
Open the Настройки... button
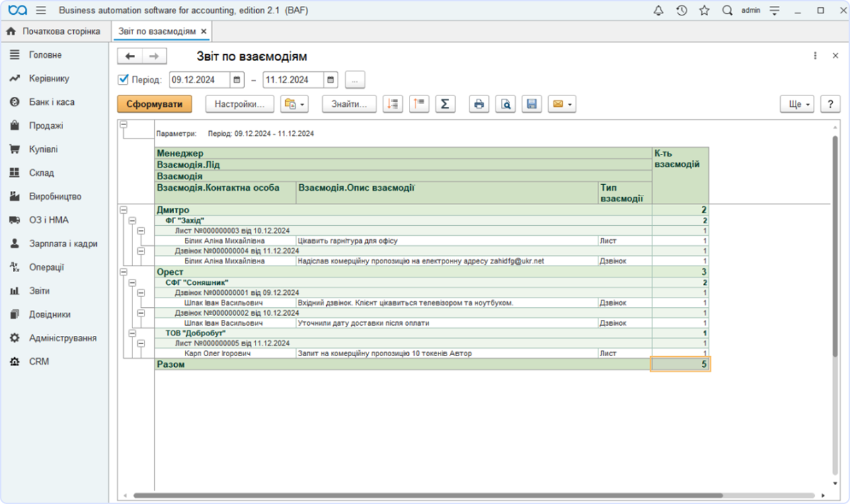click(239, 104)
